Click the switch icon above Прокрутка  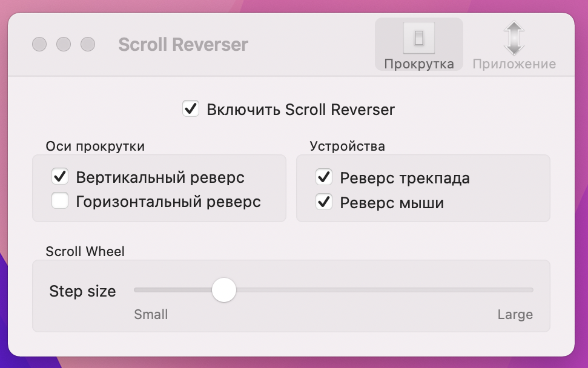419,38
